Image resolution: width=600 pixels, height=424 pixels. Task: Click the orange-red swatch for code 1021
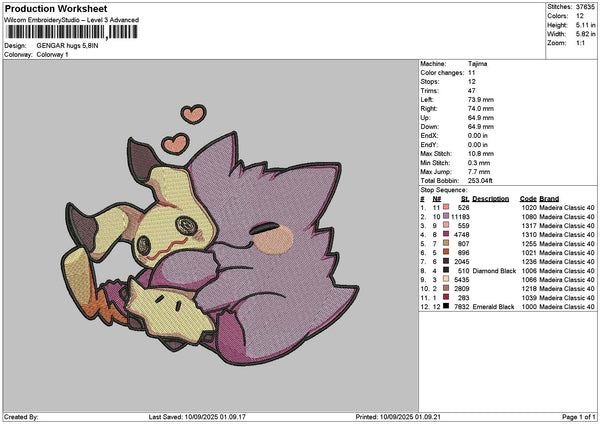click(446, 252)
